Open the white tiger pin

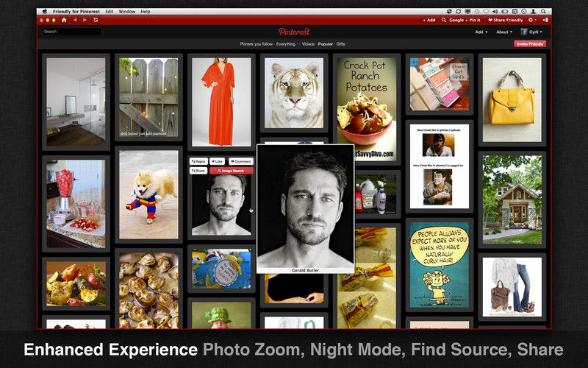294,93
